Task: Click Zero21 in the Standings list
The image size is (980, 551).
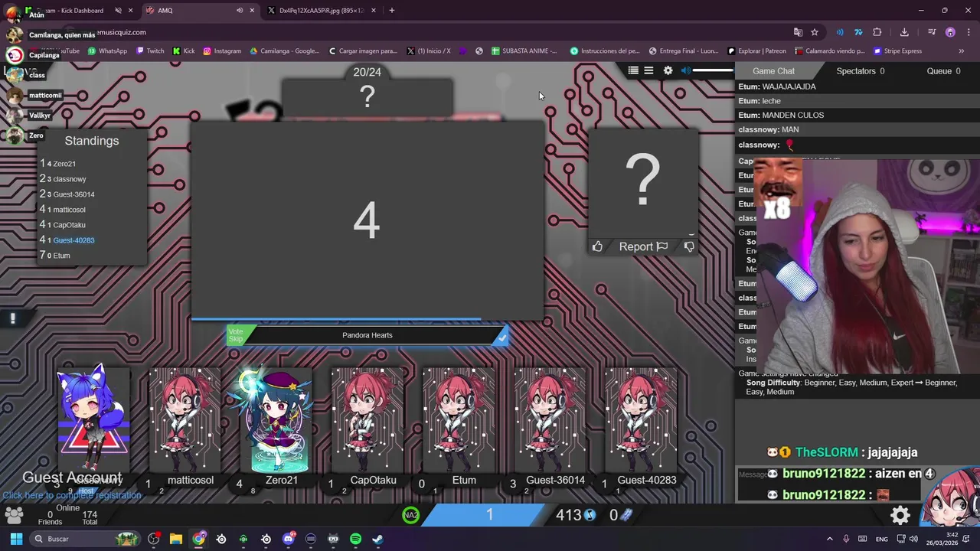Action: [x=64, y=164]
